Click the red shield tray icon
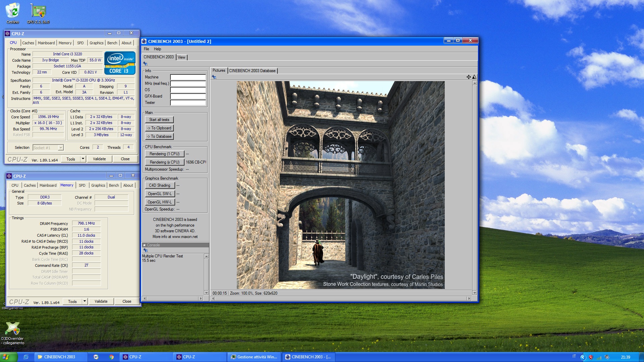The image size is (644, 362). pos(591,357)
